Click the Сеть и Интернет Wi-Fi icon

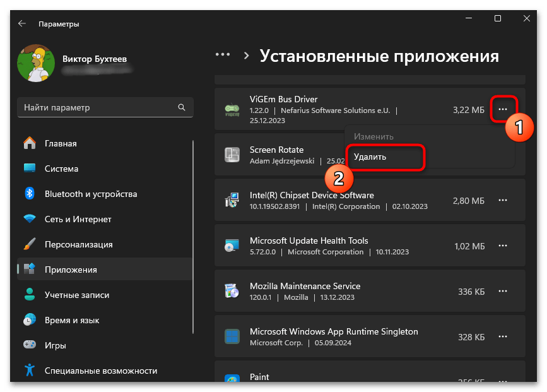point(30,219)
